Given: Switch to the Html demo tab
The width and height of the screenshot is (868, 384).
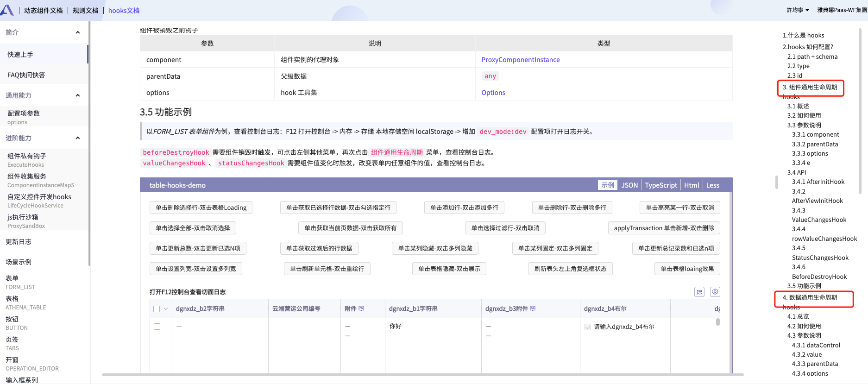Looking at the screenshot, I should [x=692, y=185].
